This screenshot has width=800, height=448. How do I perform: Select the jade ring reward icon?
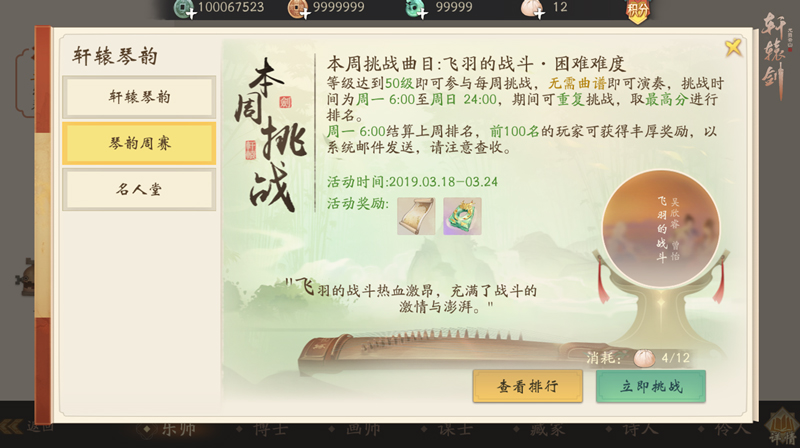point(462,216)
